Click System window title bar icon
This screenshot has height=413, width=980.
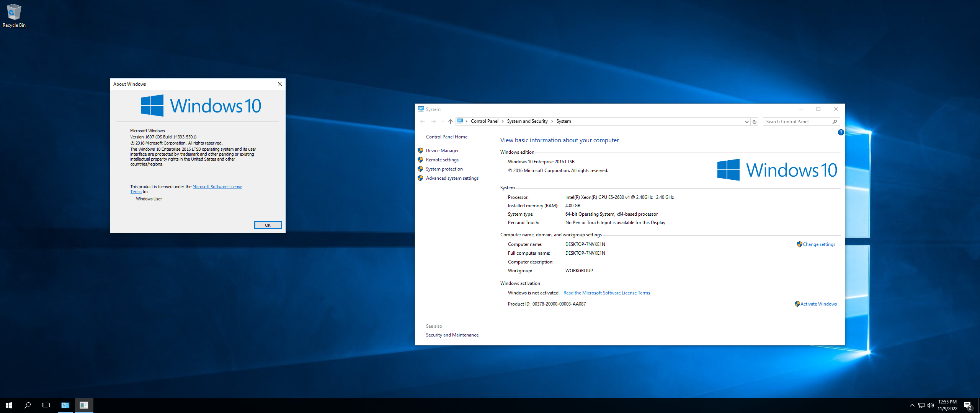click(x=421, y=109)
